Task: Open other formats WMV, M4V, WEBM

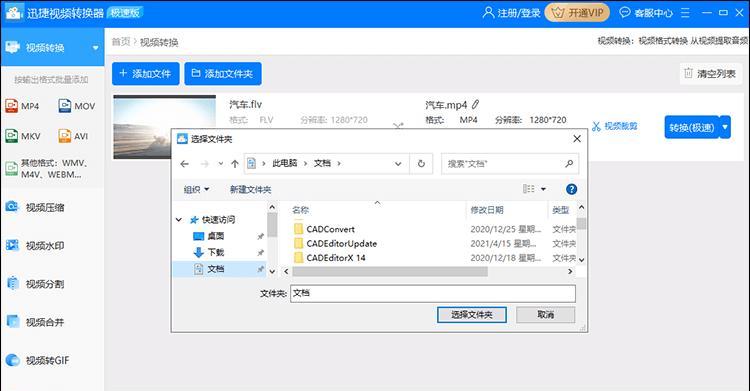Action: tap(47, 169)
